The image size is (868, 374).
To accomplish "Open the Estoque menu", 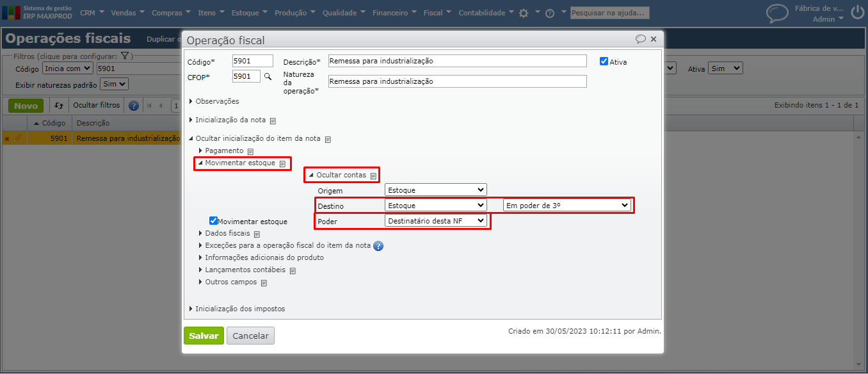I will click(250, 13).
